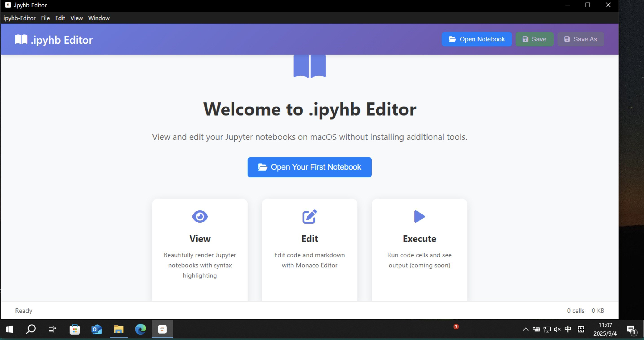The width and height of the screenshot is (644, 340).
Task: Open File Explorer from the taskbar
Action: tap(118, 329)
